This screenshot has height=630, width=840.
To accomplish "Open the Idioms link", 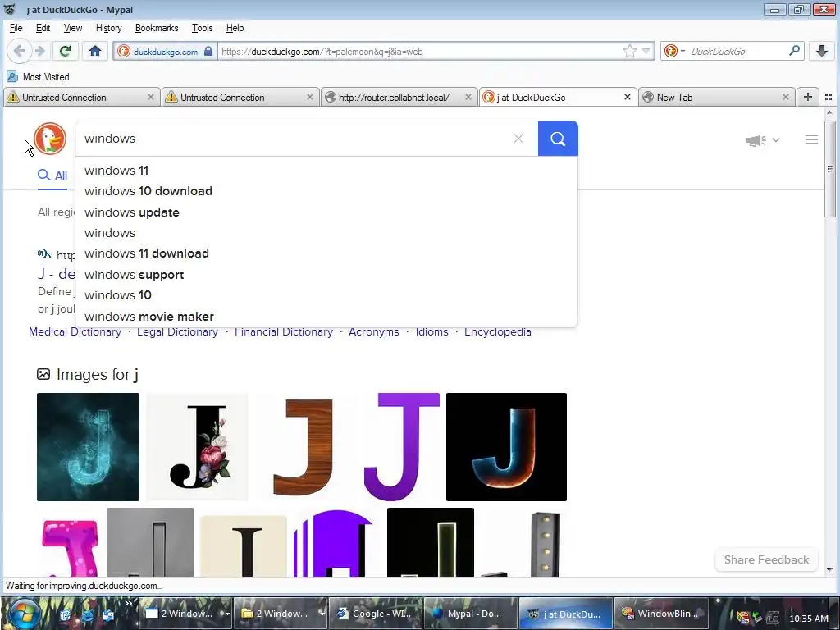I will [x=431, y=331].
